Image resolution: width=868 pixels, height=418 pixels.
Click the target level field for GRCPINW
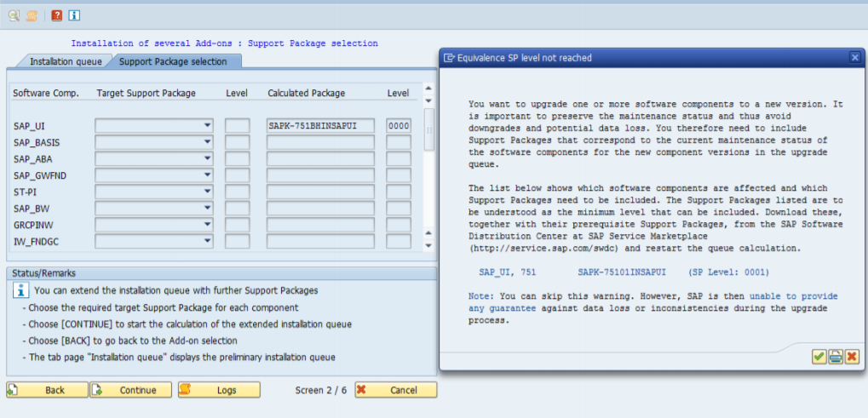237,225
